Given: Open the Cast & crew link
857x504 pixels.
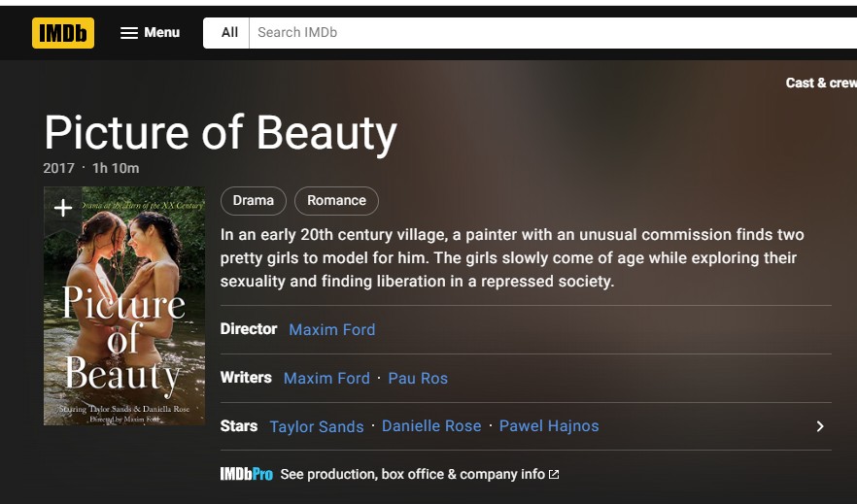Looking at the screenshot, I should tap(820, 83).
